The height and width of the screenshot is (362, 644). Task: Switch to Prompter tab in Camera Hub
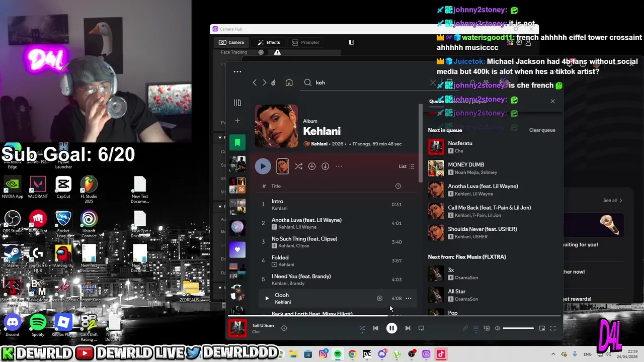coord(305,42)
